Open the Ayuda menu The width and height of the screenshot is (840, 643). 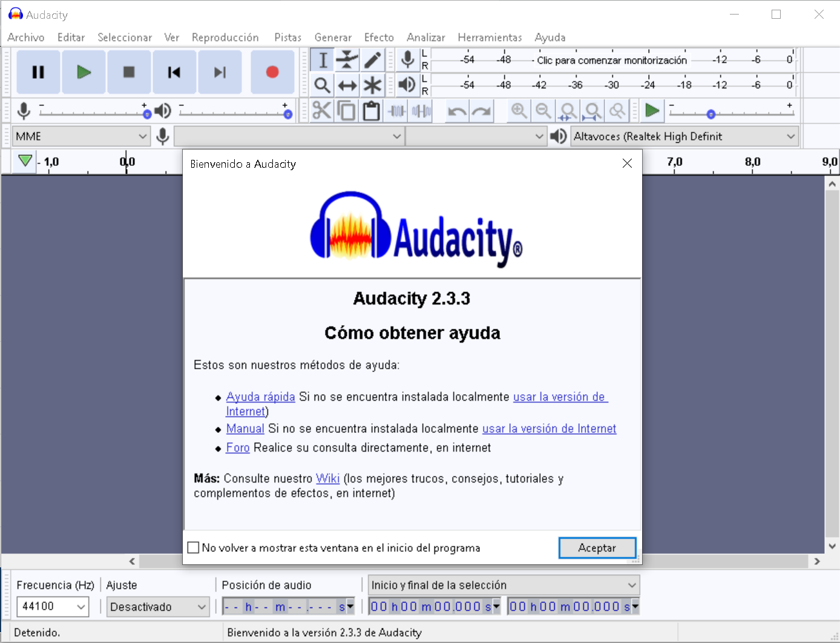coord(550,38)
